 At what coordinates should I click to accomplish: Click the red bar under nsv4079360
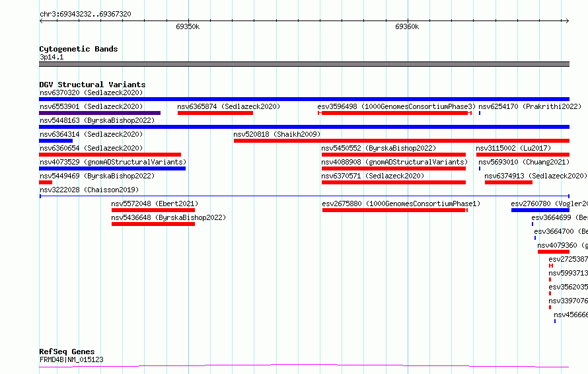[x=554, y=252]
